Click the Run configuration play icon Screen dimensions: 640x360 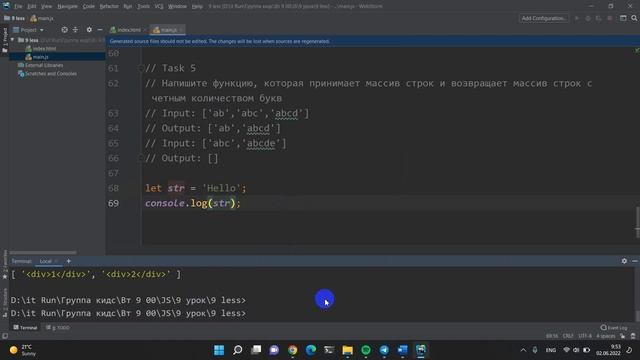pos(577,18)
